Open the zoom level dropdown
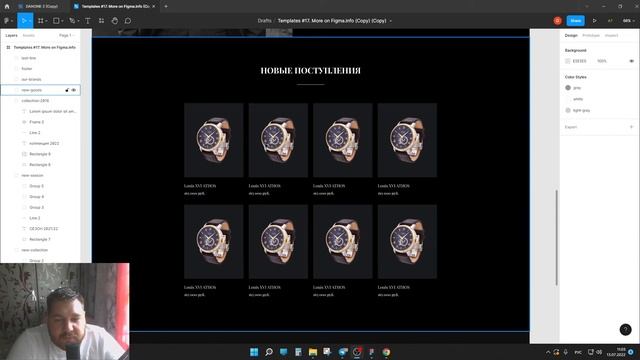 coord(628,21)
